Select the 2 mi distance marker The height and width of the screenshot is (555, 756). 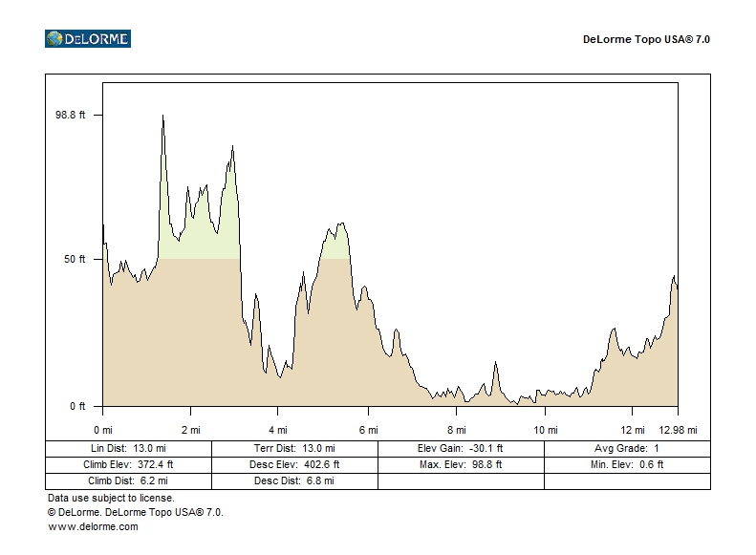coord(190,430)
